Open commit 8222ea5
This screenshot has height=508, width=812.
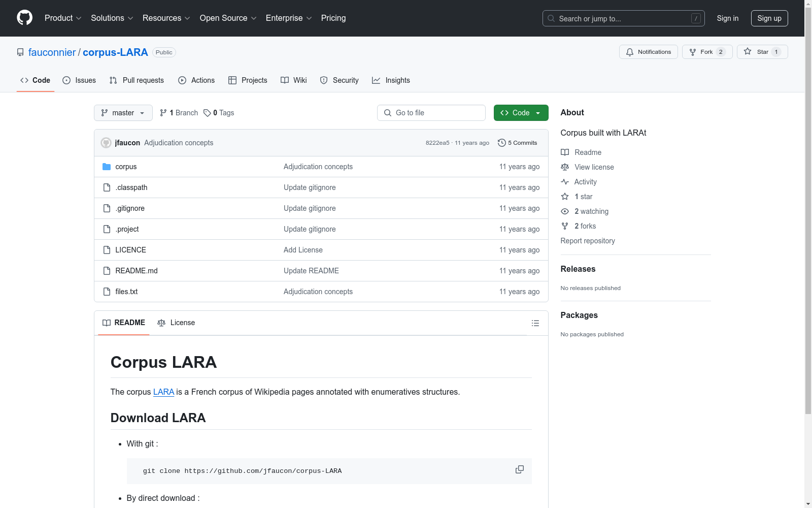click(437, 143)
